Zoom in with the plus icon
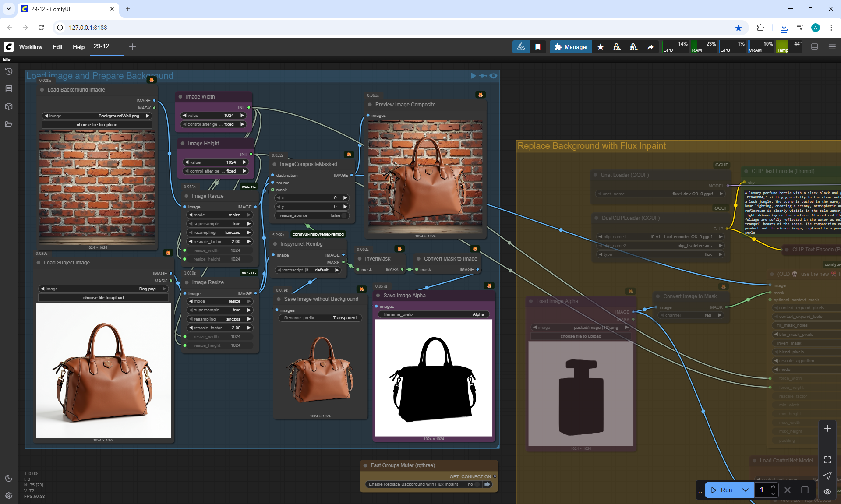Image resolution: width=841 pixels, height=504 pixels. click(827, 428)
